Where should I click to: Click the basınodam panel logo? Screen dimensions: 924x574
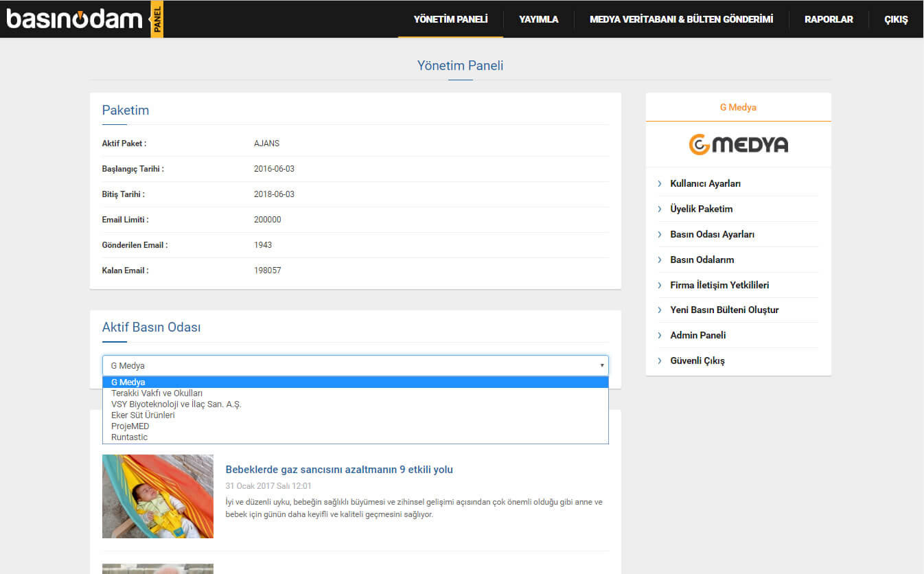coord(84,19)
